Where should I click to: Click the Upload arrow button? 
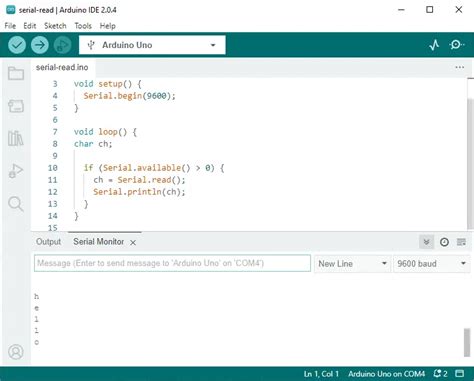[x=40, y=45]
